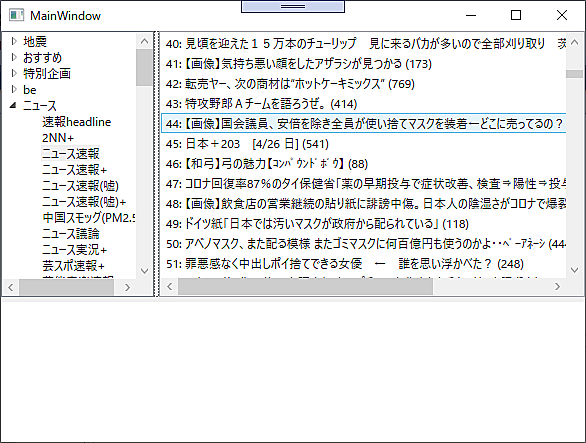The height and width of the screenshot is (443, 586).
Task: Open thread 40 about チューリップ
Action: (x=363, y=43)
